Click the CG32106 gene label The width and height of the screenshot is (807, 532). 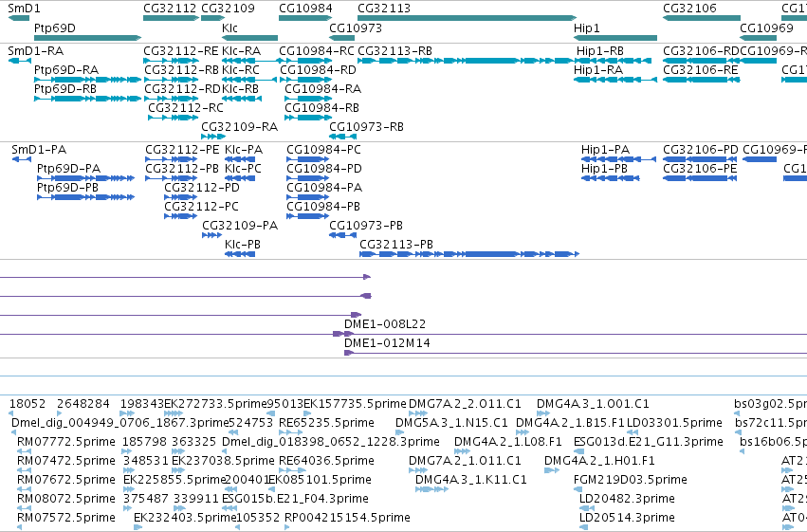(x=689, y=9)
